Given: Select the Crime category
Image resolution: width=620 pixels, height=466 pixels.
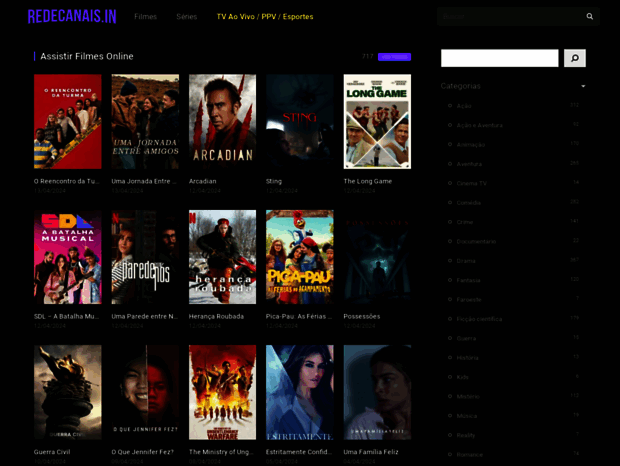Looking at the screenshot, I should pyautogui.click(x=465, y=222).
